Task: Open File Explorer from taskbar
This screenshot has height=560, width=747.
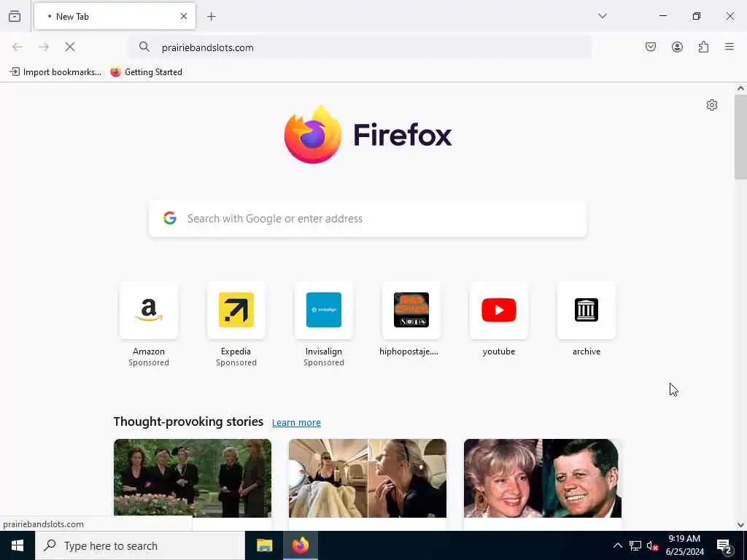Action: 264,545
